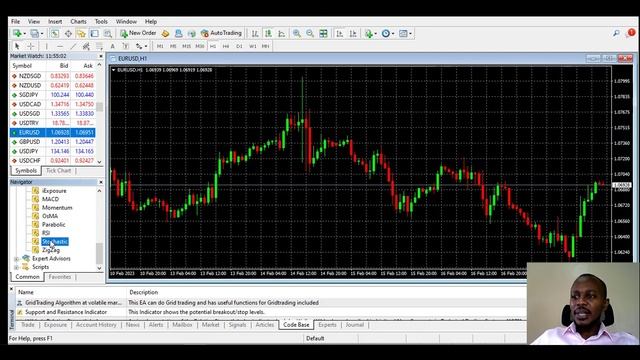Zoom in the chart with magnifier plus

pyautogui.click(x=297, y=33)
